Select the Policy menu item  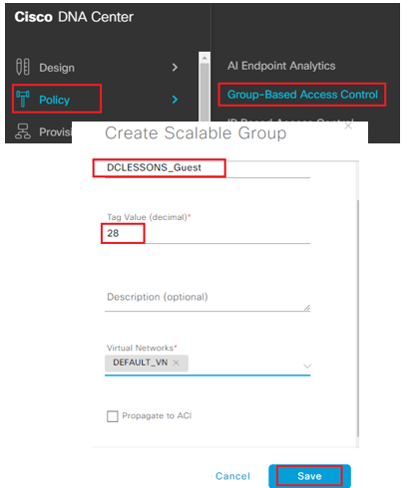(x=57, y=99)
